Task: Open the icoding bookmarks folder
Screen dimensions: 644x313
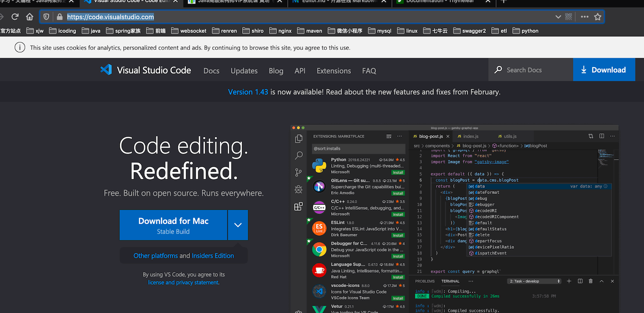Action: point(62,31)
